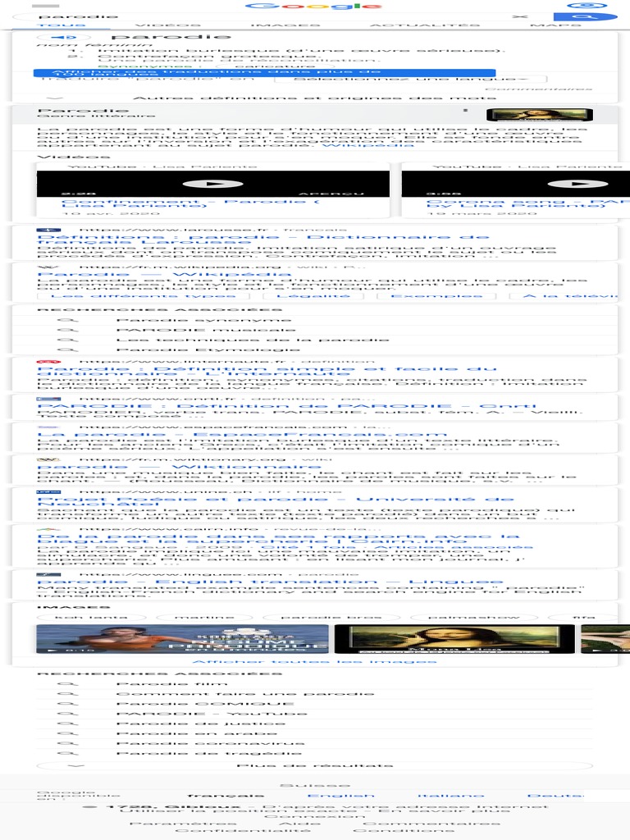This screenshot has width=630, height=840.
Task: Open parodie — Wiktionnaire result
Action: (x=179, y=467)
